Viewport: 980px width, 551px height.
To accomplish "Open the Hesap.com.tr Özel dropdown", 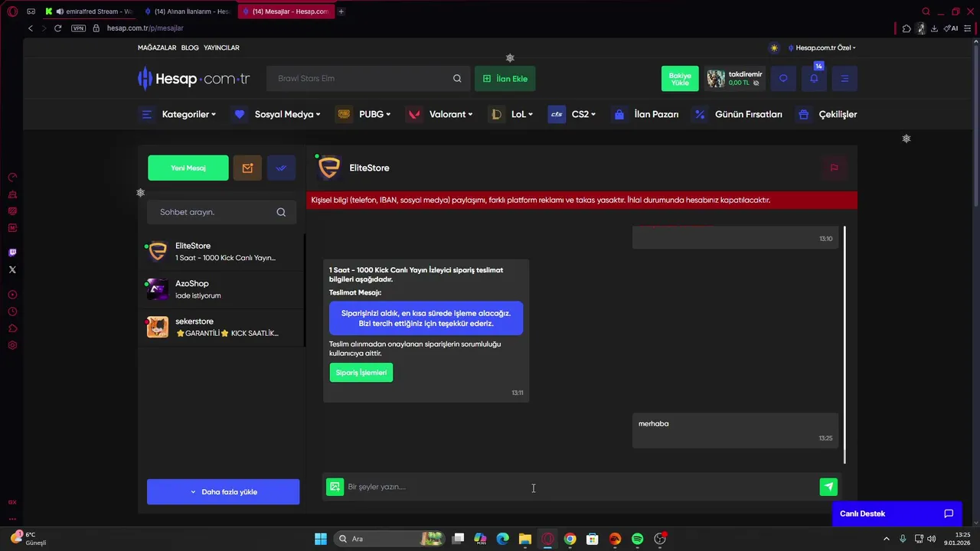I will (x=822, y=47).
